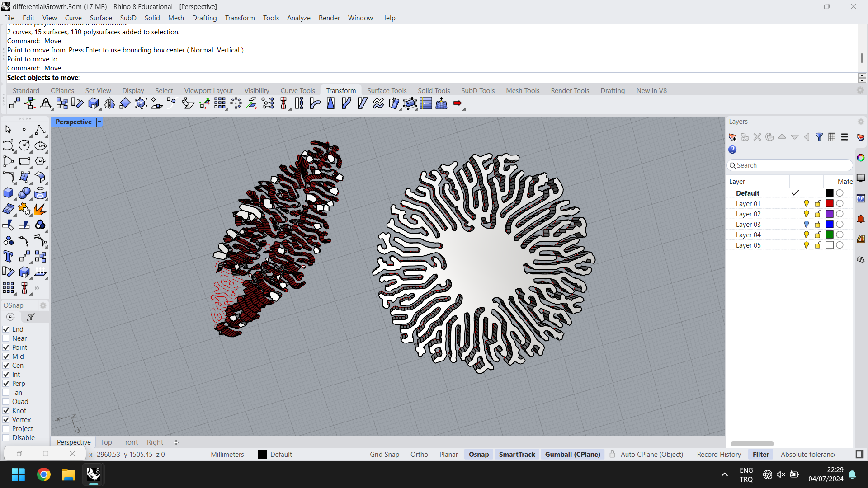This screenshot has height=488, width=868.
Task: Toggle SmartTrack in status bar
Action: point(517,455)
